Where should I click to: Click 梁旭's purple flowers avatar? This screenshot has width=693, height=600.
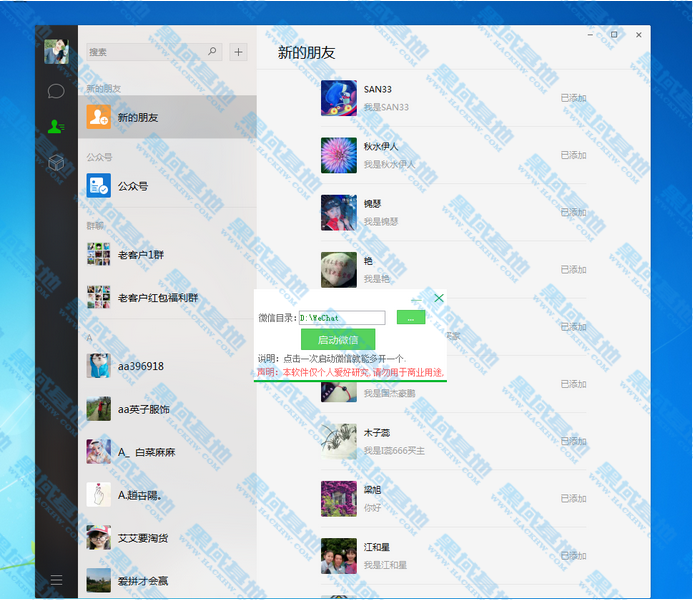pyautogui.click(x=339, y=498)
